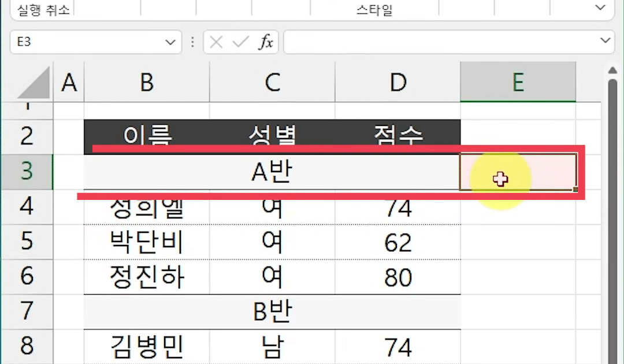The image size is (624, 364).
Task: Select column E header
Action: (518, 83)
